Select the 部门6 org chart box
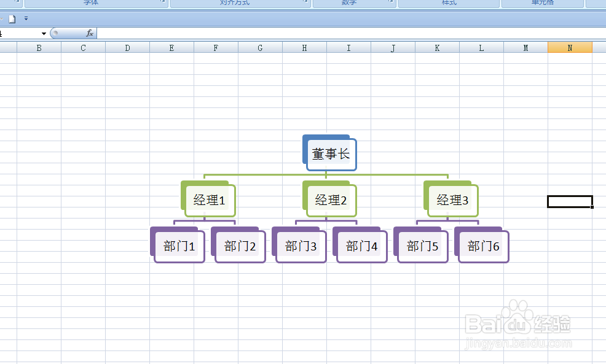Image resolution: width=606 pixels, height=364 pixels. tap(483, 246)
